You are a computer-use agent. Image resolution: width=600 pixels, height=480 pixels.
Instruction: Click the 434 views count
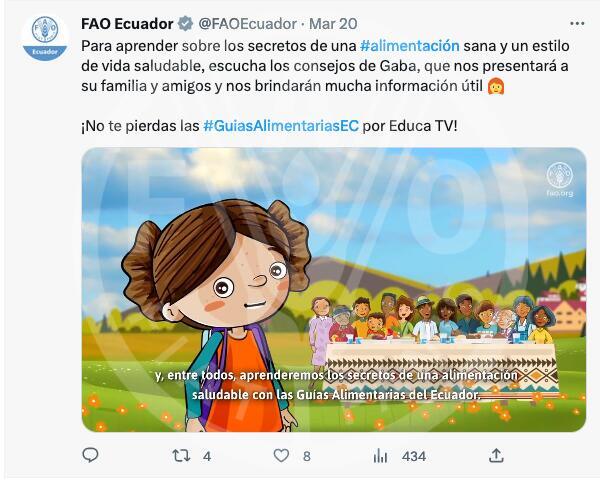tap(414, 456)
